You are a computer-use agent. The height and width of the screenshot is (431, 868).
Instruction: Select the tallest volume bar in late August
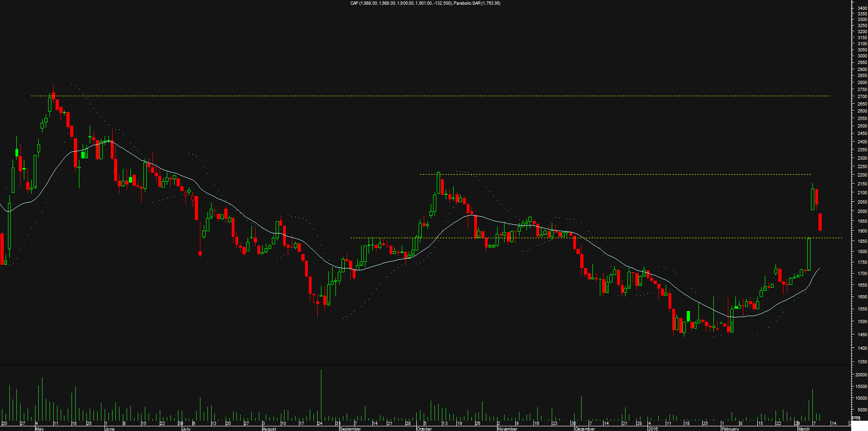click(321, 395)
